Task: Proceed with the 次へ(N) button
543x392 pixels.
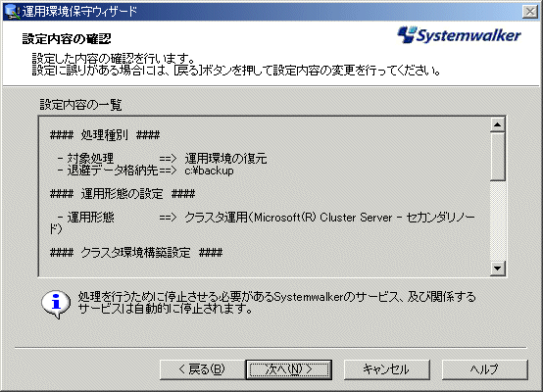Action: click(x=289, y=369)
